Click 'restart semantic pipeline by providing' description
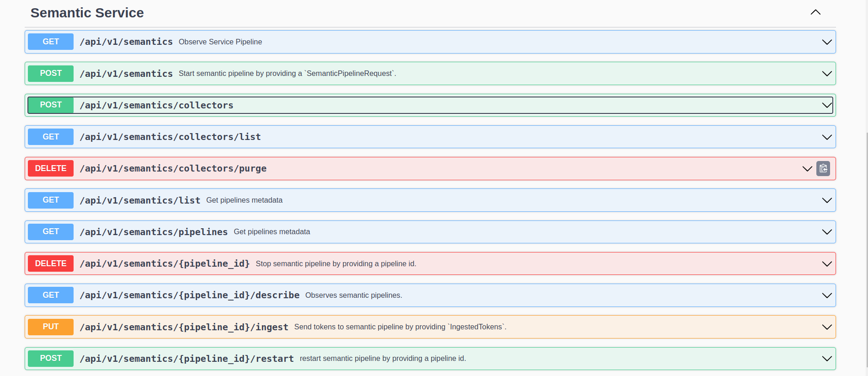The image size is (868, 376). coord(383,358)
